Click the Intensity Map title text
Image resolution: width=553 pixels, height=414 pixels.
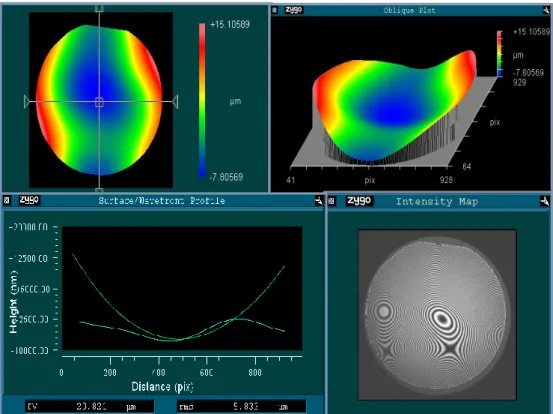tap(437, 202)
